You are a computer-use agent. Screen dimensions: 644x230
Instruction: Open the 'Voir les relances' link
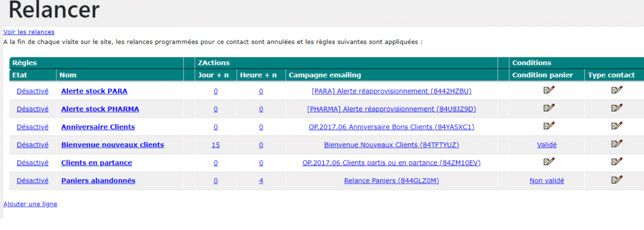29,32
